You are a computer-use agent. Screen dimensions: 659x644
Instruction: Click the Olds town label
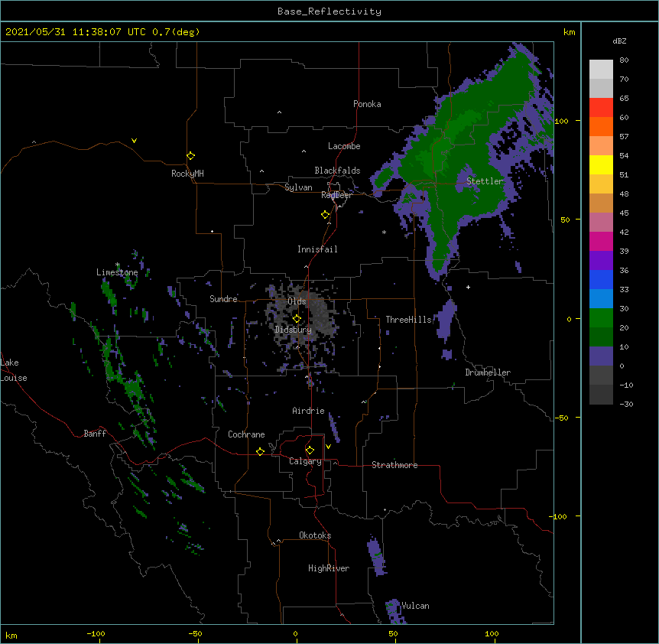(297, 301)
